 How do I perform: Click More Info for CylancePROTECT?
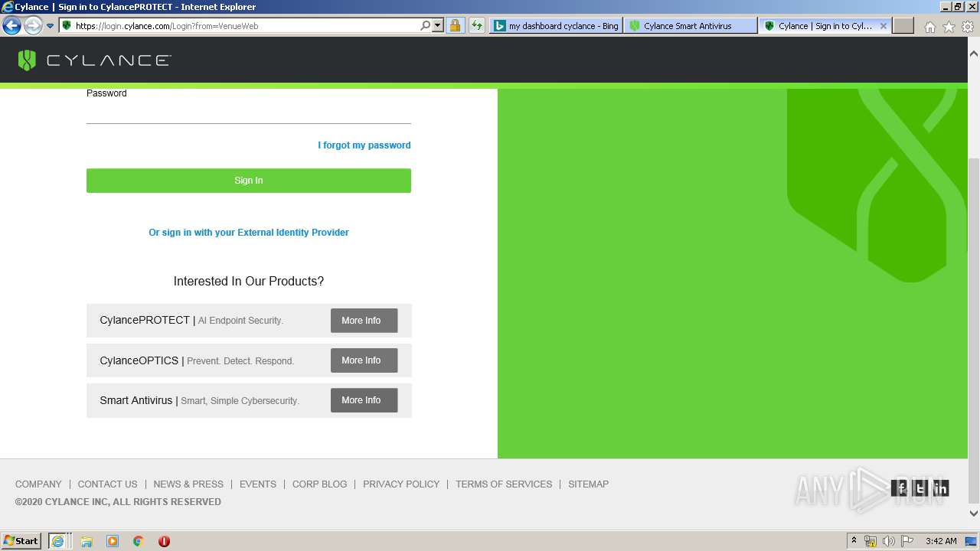[364, 321]
